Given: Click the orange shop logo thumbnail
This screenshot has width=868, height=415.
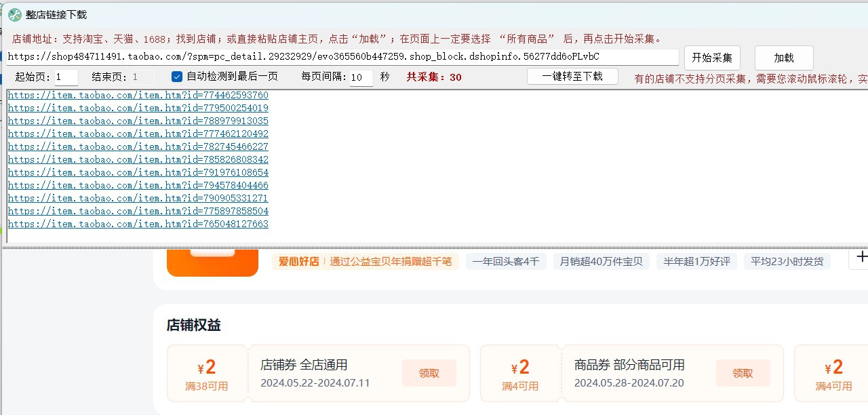Looking at the screenshot, I should coord(212,262).
